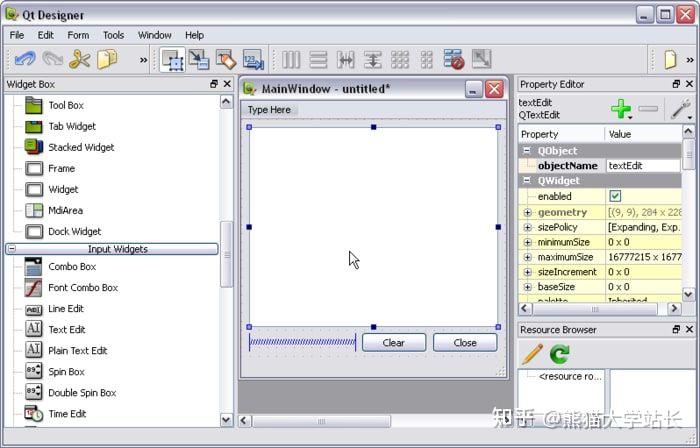
Task: Apply Lay Out in a Form icon
Action: pos(427,59)
